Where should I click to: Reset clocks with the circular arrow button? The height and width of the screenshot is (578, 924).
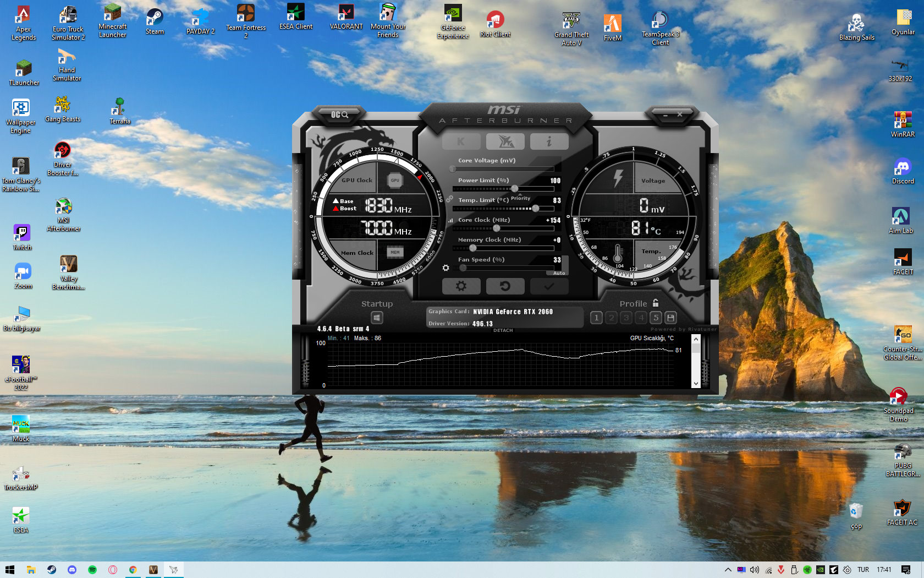(x=505, y=286)
